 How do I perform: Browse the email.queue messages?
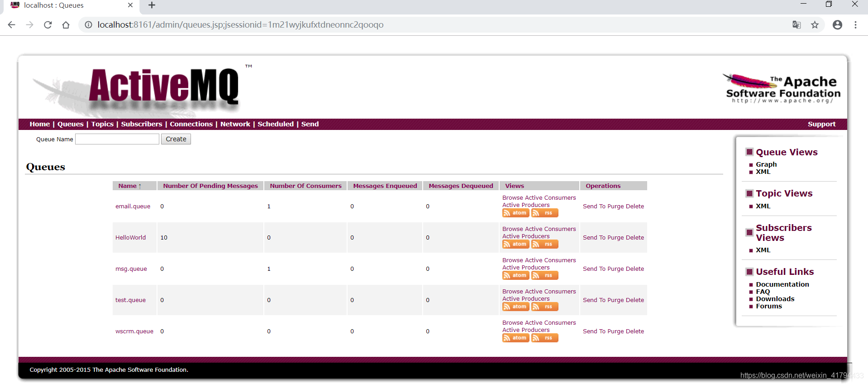pyautogui.click(x=513, y=198)
